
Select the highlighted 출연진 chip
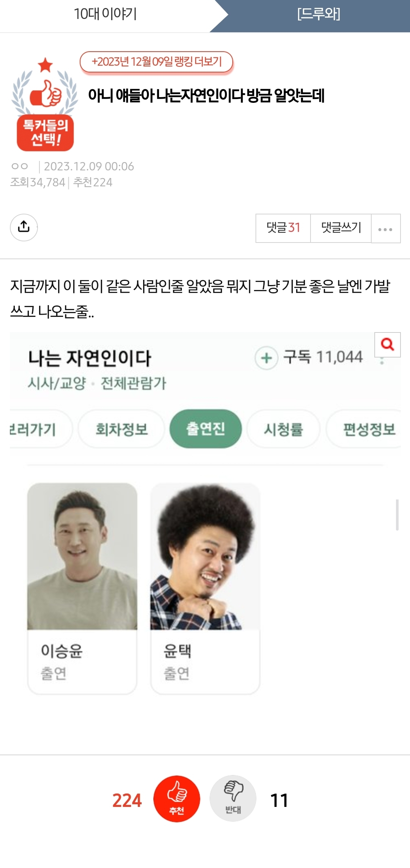(x=205, y=429)
